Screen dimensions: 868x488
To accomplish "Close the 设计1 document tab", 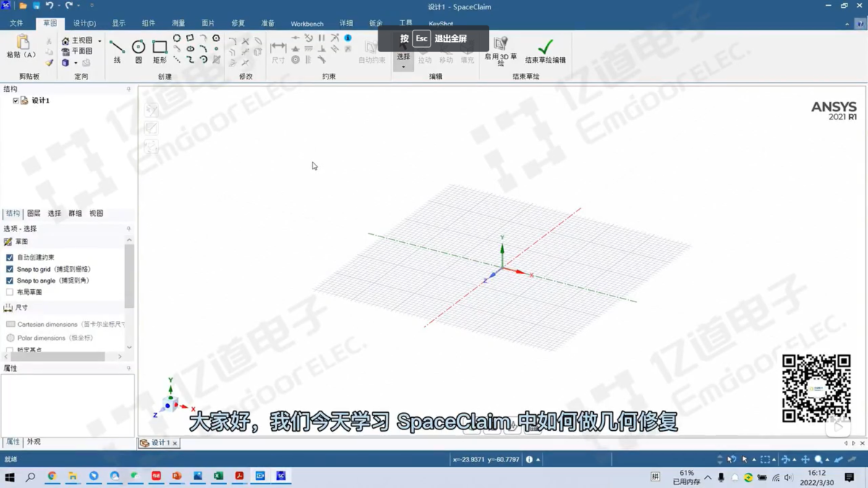I will [x=175, y=443].
